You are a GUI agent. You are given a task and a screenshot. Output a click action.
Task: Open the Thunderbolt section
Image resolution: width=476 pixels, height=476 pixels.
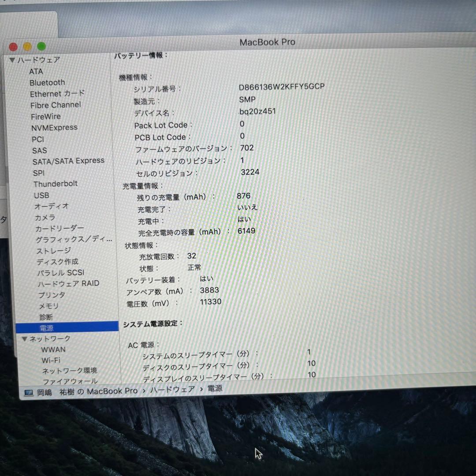pos(55,184)
